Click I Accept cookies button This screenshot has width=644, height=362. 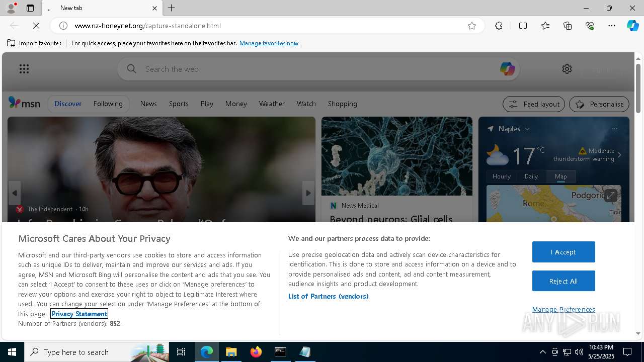(x=563, y=252)
